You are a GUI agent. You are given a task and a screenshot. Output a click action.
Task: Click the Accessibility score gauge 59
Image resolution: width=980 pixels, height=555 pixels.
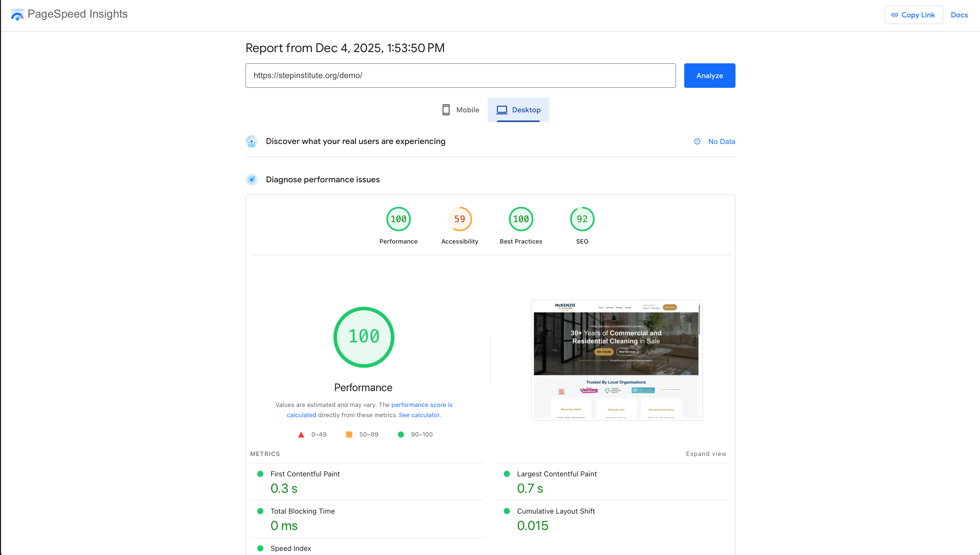[x=460, y=219]
